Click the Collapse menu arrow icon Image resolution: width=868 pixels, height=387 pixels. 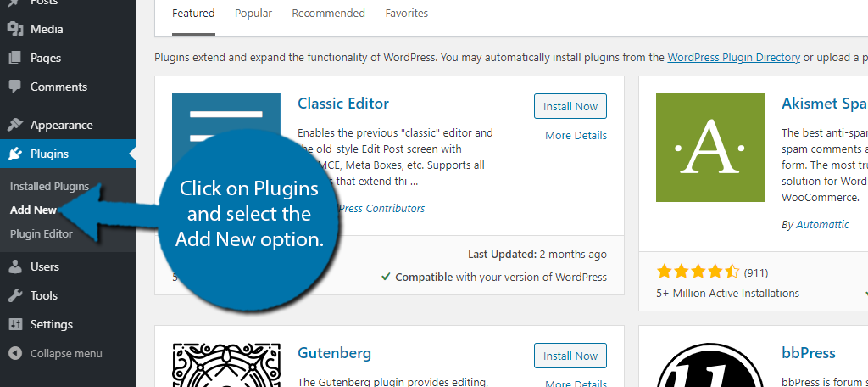pyautogui.click(x=15, y=353)
